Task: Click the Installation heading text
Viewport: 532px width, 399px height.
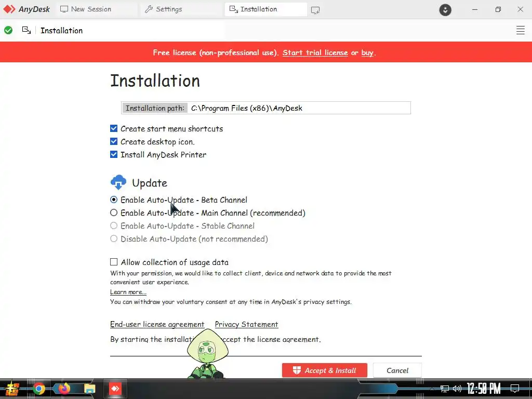Action: pos(155,81)
